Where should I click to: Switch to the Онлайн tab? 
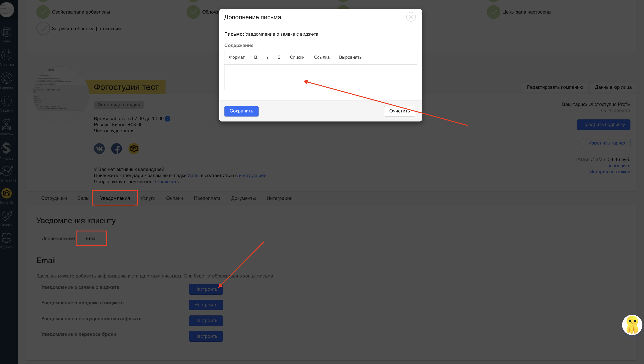pyautogui.click(x=175, y=198)
